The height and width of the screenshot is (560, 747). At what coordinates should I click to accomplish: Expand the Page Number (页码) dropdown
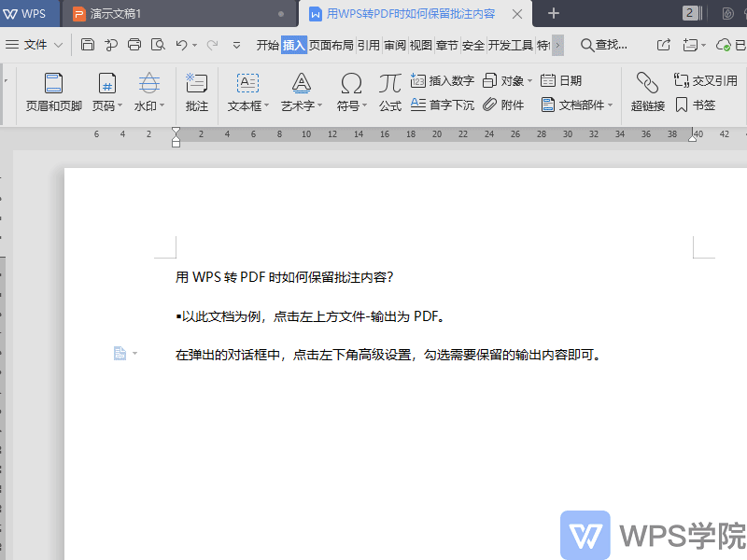[x=120, y=106]
